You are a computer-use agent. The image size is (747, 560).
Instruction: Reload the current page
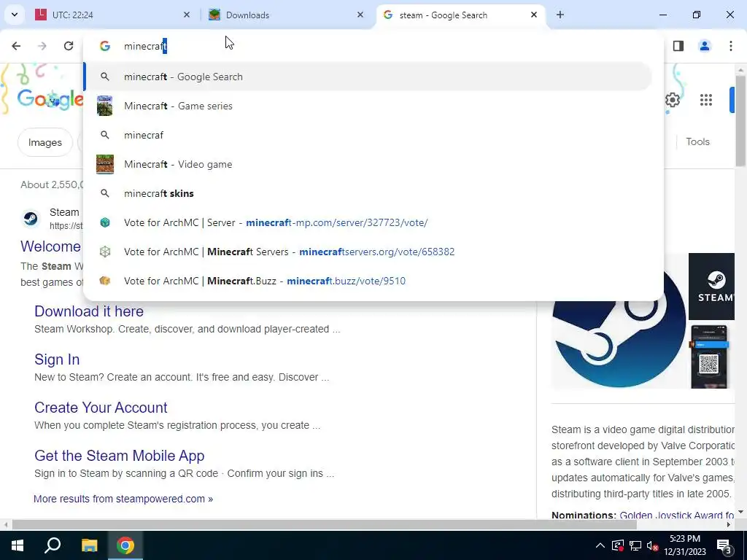coord(69,46)
